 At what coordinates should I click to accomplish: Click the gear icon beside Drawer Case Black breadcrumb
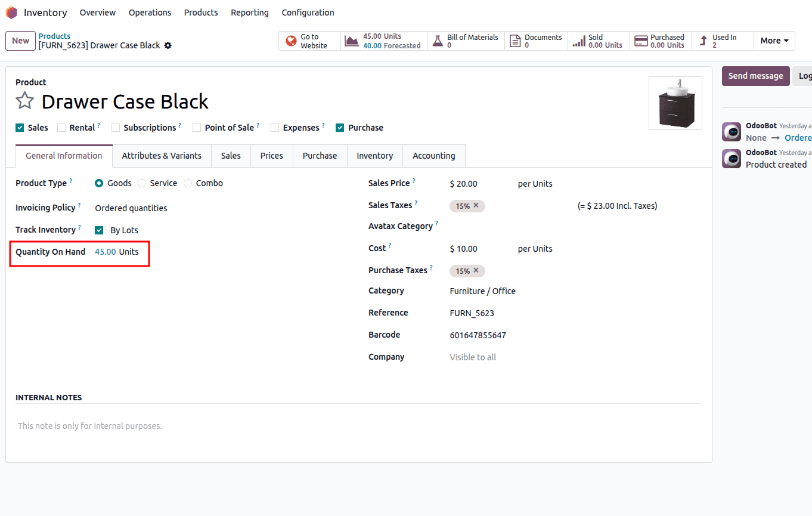click(x=168, y=45)
